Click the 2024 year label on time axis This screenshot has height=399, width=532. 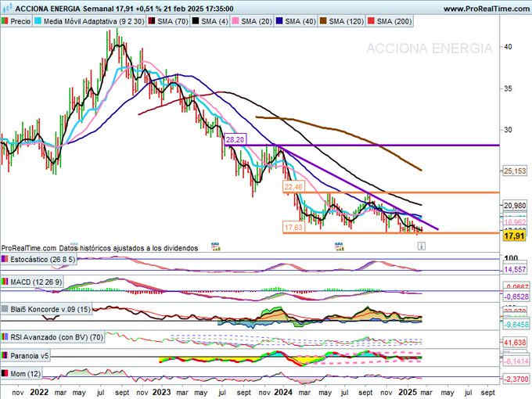(283, 392)
